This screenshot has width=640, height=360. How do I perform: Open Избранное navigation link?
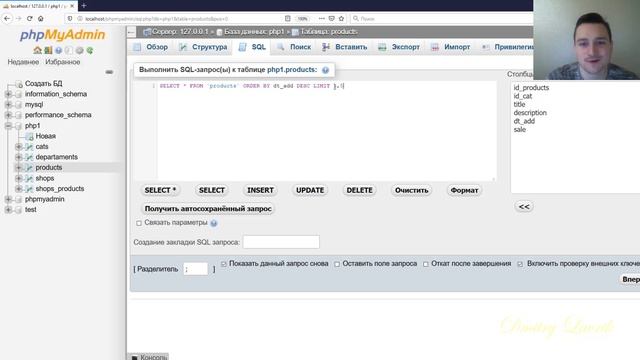pyautogui.click(x=62, y=62)
